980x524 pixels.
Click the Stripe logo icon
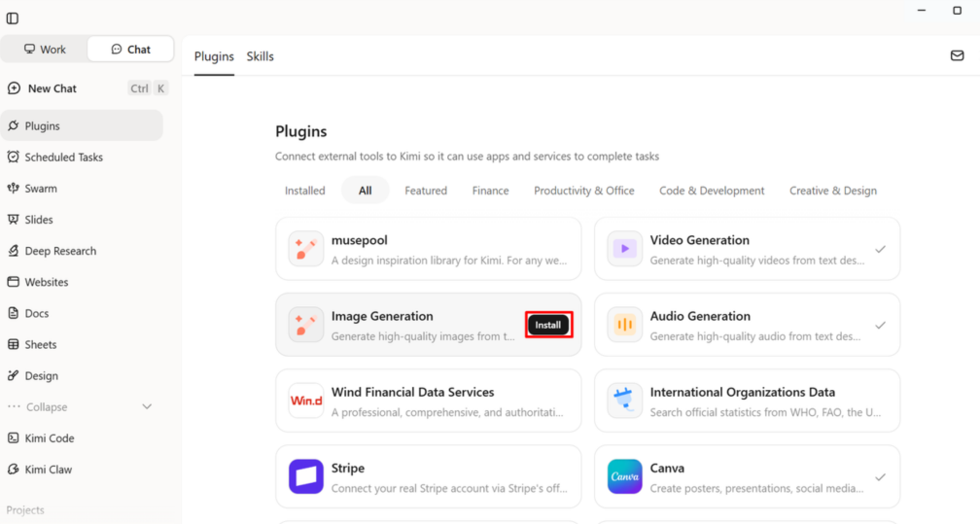click(305, 476)
